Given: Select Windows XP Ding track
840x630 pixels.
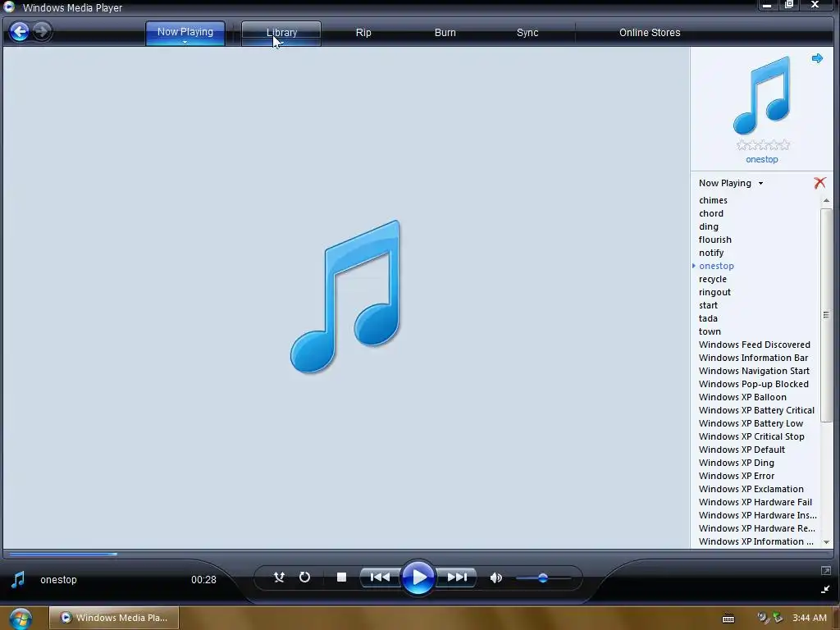Looking at the screenshot, I should coord(736,463).
